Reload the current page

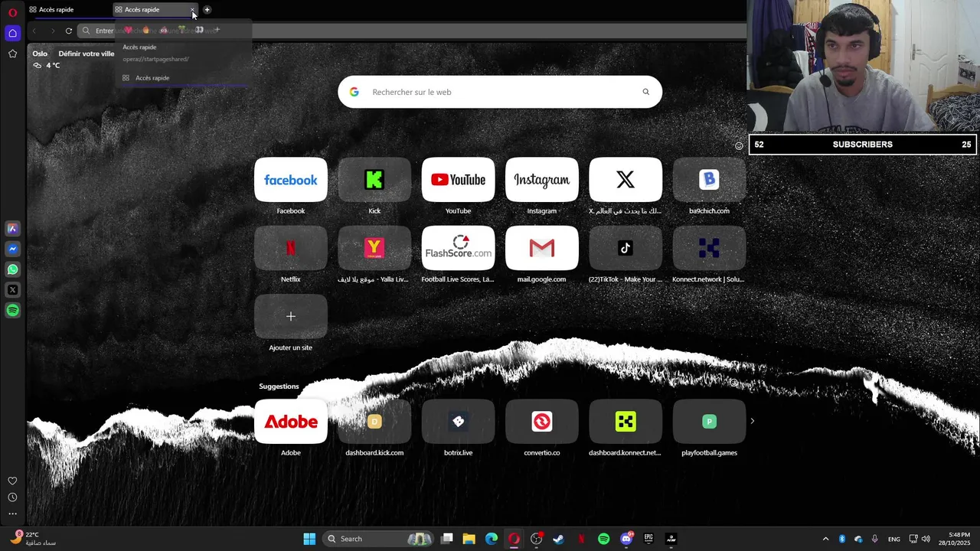coord(69,31)
